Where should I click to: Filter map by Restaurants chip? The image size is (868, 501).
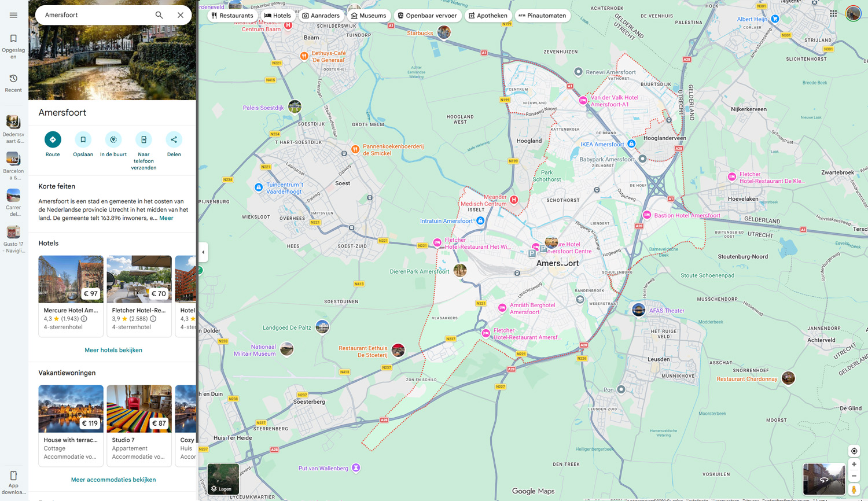pos(232,16)
